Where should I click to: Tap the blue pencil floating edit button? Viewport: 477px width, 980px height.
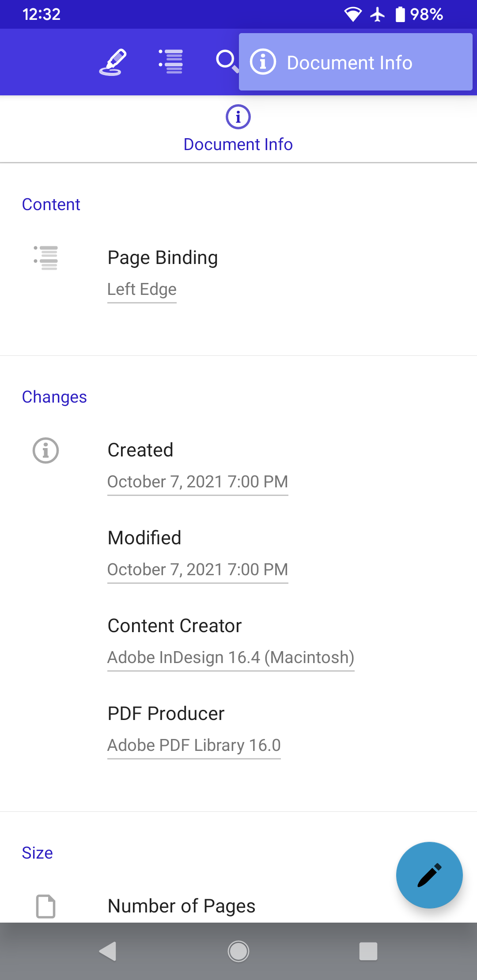[x=430, y=875]
